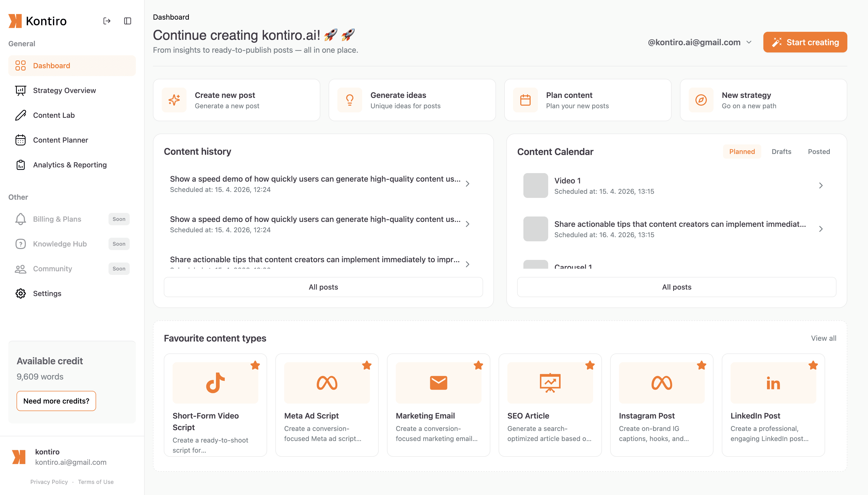Go to Content Planner calendar item
The height and width of the screenshot is (495, 868).
click(60, 140)
